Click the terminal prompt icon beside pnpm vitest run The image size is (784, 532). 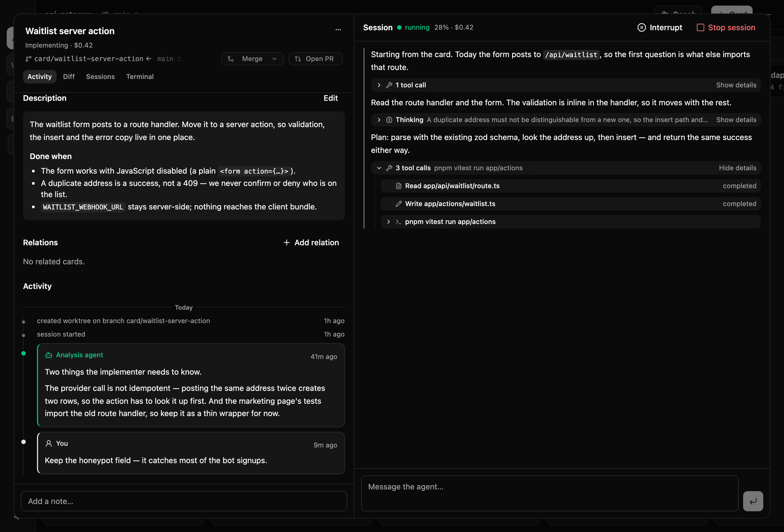point(398,222)
